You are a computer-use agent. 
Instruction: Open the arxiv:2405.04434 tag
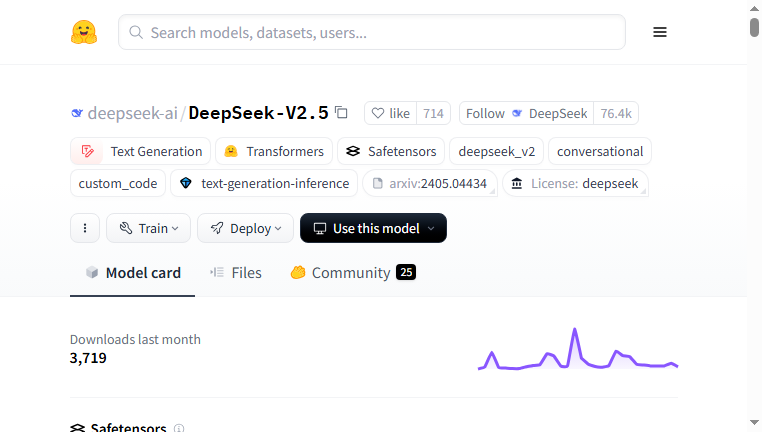point(430,183)
